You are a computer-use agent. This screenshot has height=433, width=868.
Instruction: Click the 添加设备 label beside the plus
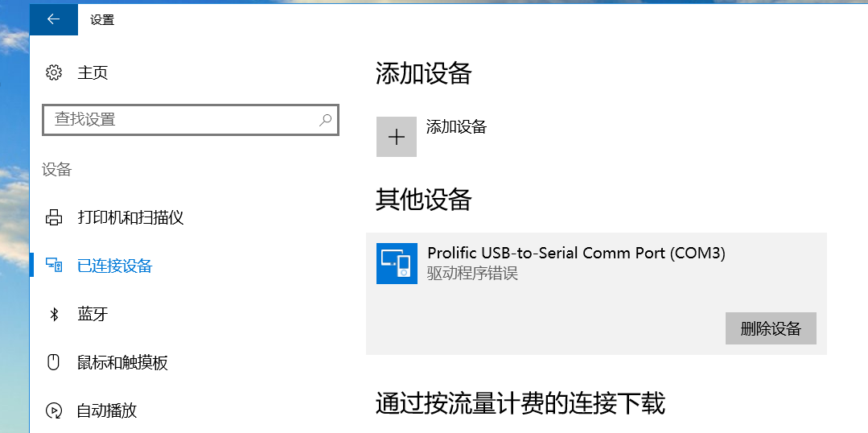[456, 127]
